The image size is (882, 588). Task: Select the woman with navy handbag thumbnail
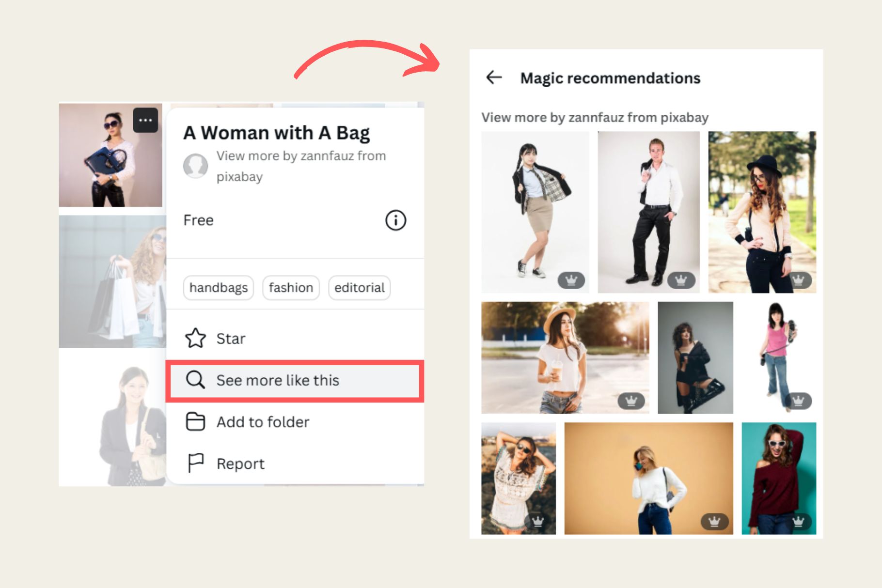110,155
